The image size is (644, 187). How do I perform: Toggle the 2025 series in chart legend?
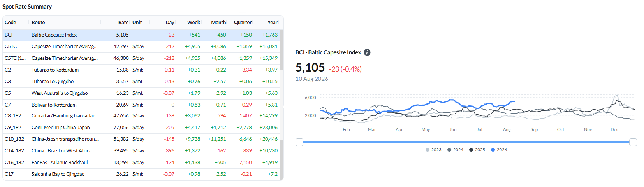(477, 150)
